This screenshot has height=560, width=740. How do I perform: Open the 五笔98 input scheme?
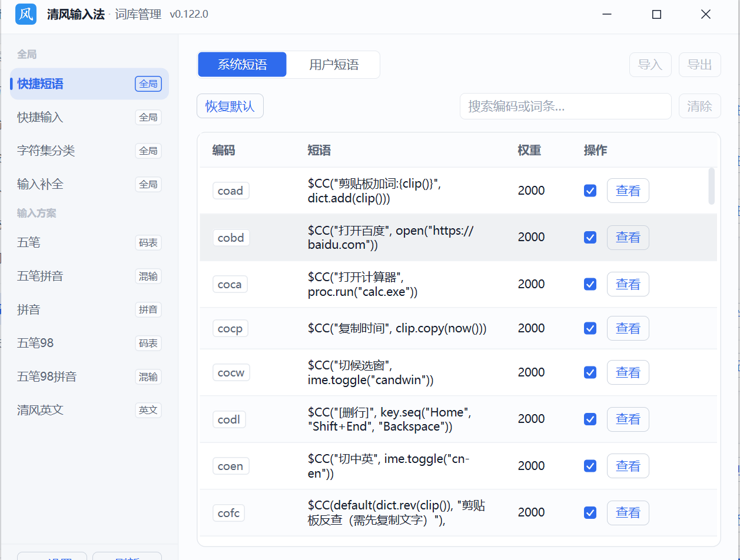(x=89, y=344)
